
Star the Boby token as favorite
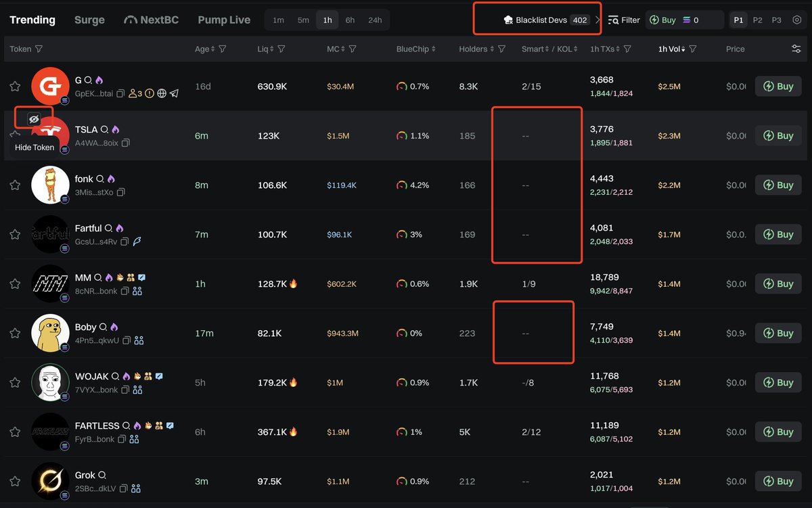[x=15, y=333]
